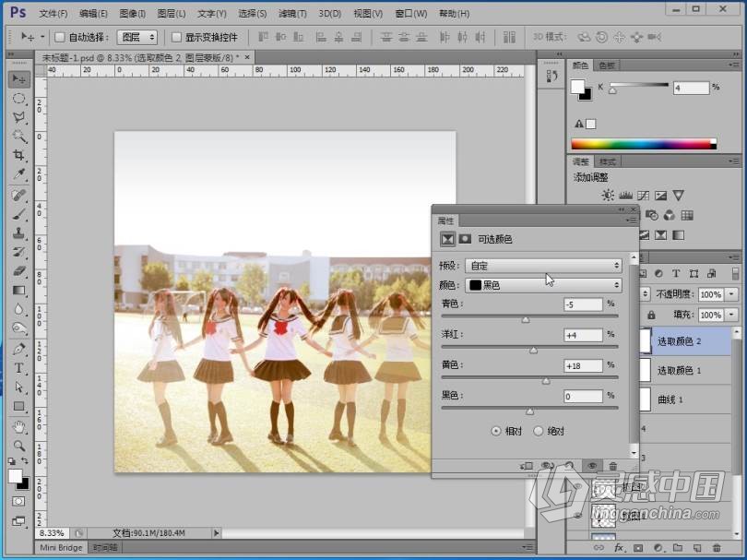Select the Zoom magnifier tool
This screenshot has width=747, height=560.
coord(19,447)
